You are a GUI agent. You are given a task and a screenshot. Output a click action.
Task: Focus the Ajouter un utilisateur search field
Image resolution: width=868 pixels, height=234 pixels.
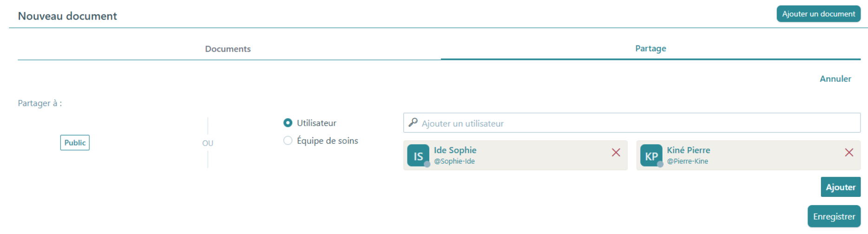click(632, 123)
